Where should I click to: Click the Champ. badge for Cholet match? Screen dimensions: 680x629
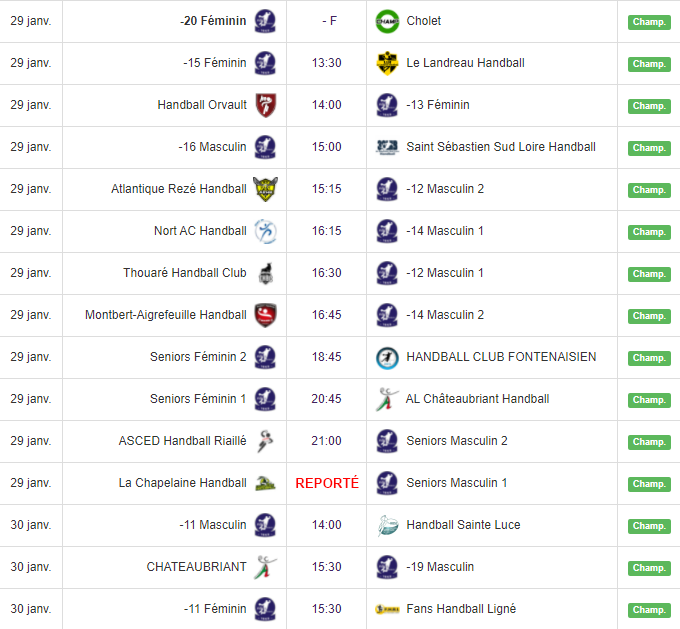(649, 22)
